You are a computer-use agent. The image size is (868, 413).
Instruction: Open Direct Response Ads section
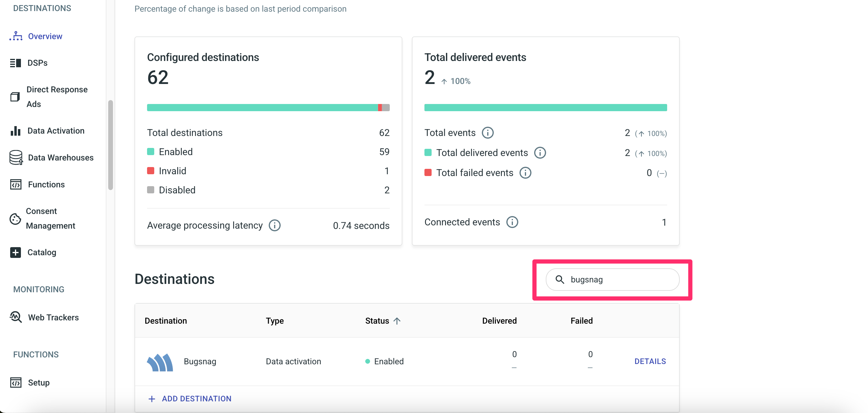click(56, 97)
